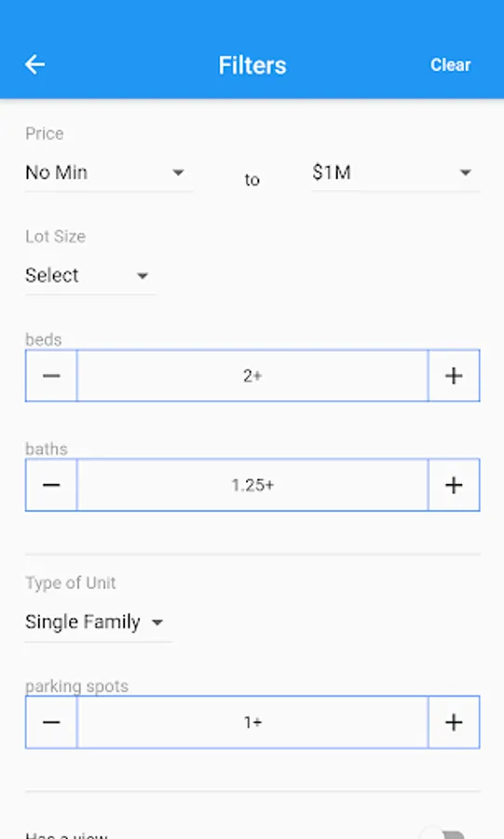The width and height of the screenshot is (504, 839).
Task: Increase baths with the plus icon
Action: [x=454, y=485]
